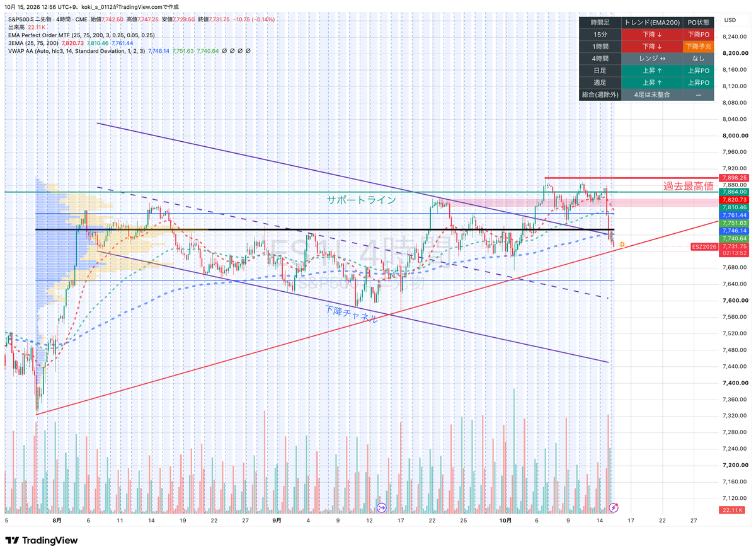Click the 7,810.46 teal price label
The width and height of the screenshot is (756, 554).
click(x=735, y=207)
